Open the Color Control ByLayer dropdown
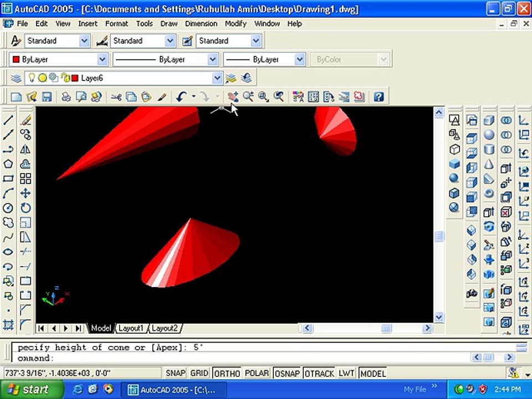 tap(102, 59)
